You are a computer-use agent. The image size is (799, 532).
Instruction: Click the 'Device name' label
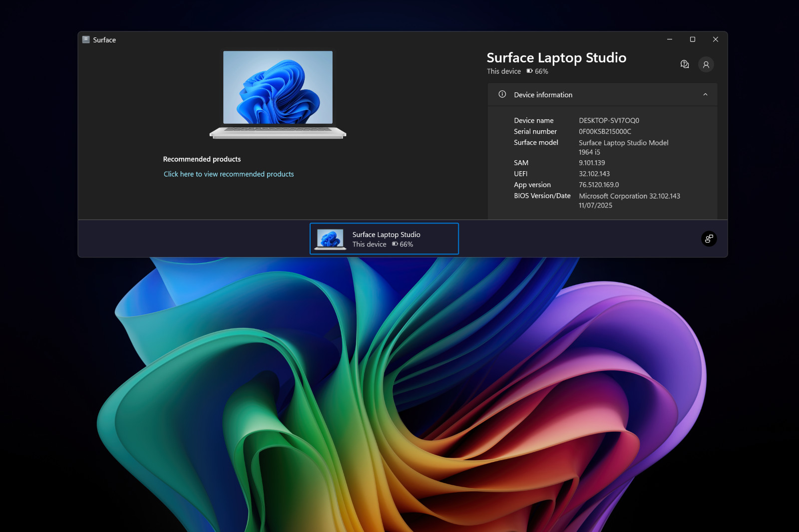click(534, 120)
